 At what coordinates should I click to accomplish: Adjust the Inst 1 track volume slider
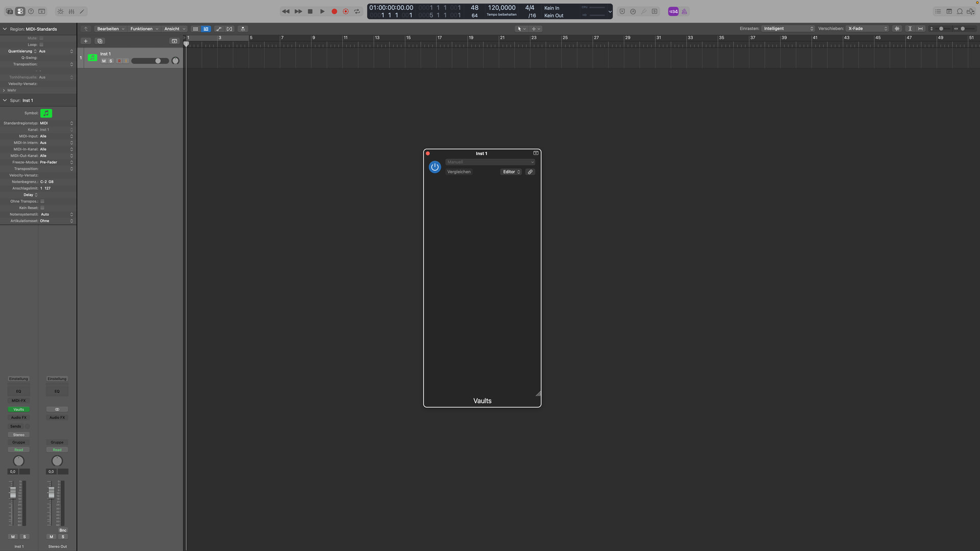pyautogui.click(x=158, y=61)
